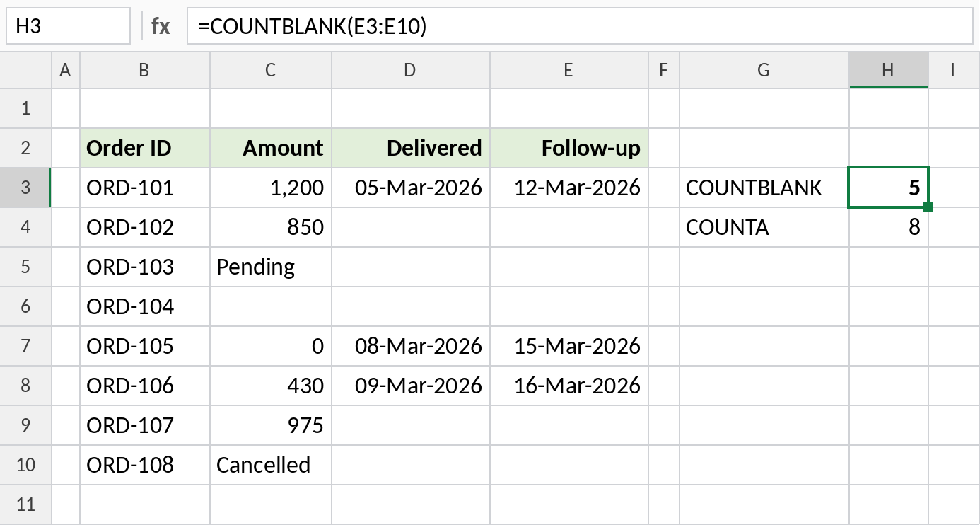The image size is (980, 525).
Task: Click the Delivered header cell
Action: coord(411,148)
